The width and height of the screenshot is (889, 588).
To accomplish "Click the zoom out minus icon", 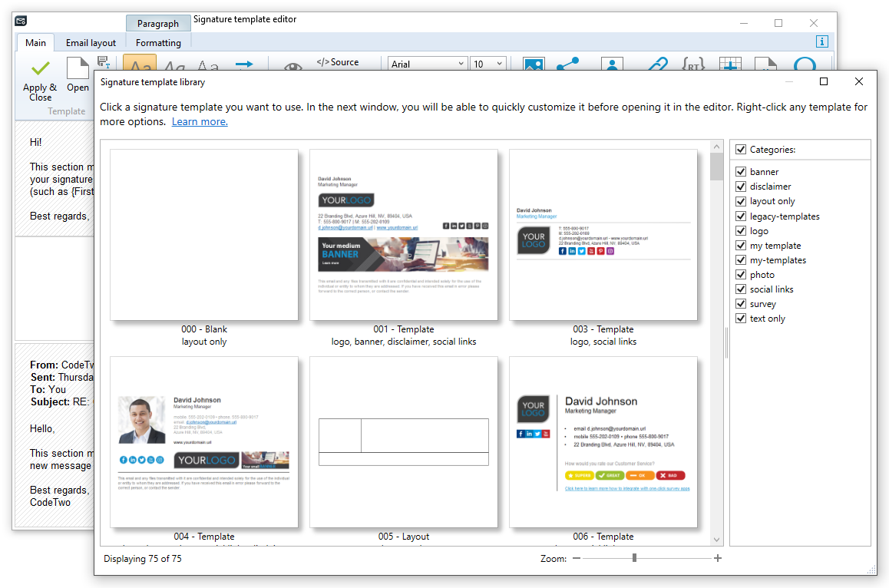I will [577, 559].
